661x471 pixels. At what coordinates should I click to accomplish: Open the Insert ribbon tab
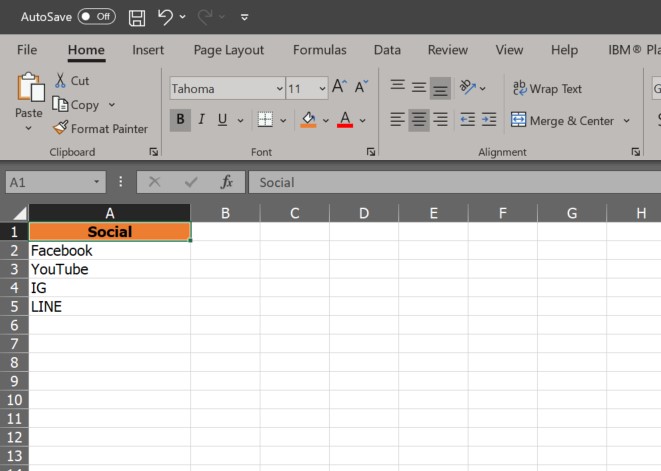pyautogui.click(x=148, y=50)
